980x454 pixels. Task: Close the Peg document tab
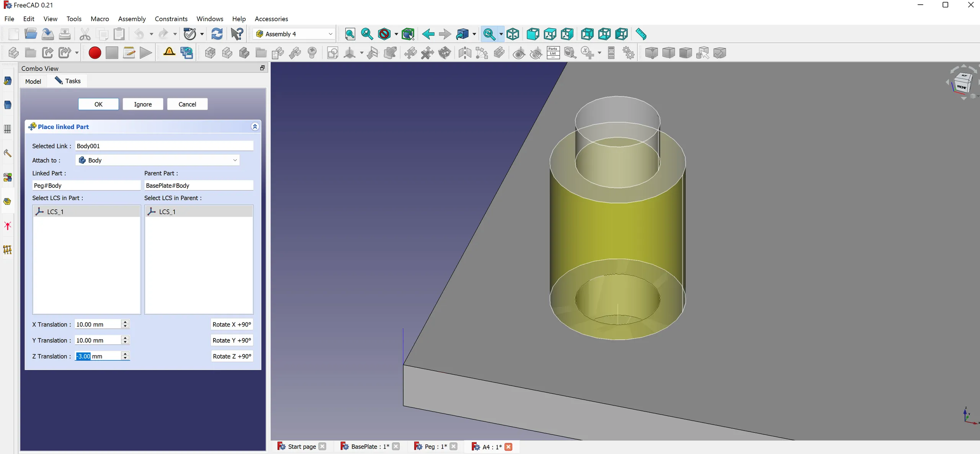coord(454,446)
